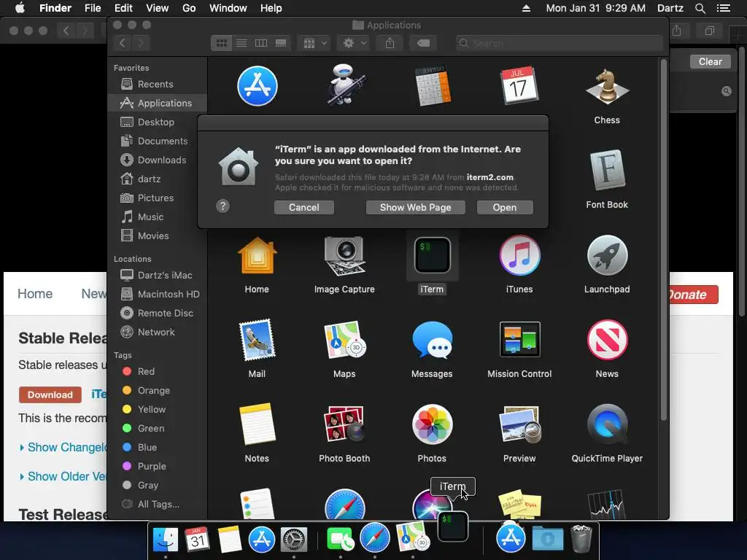Click Open to launch iTerm

[x=505, y=208]
